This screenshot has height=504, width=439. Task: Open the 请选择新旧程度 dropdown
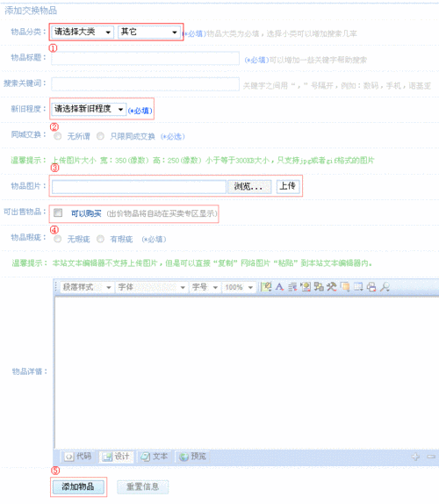click(89, 109)
